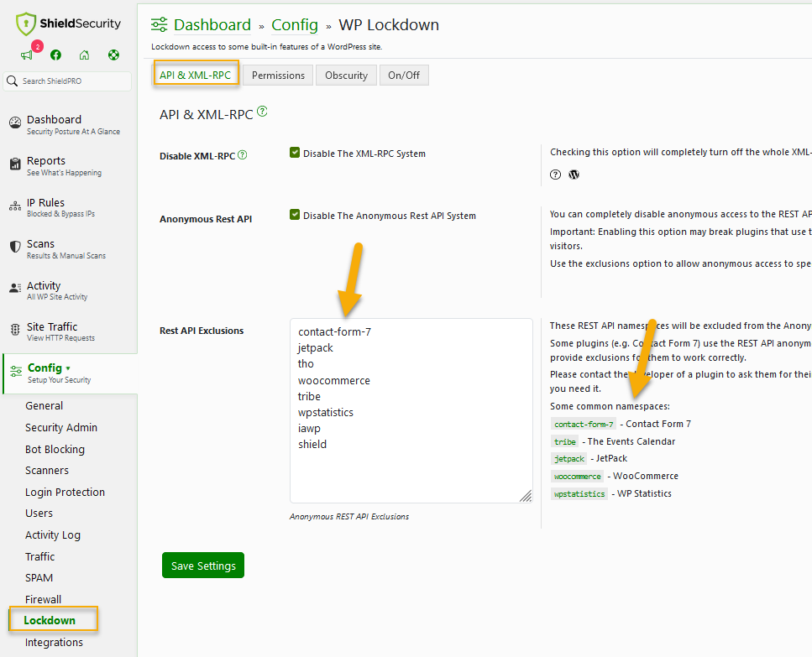The height and width of the screenshot is (657, 812).
Task: Click inside the Rest API Exclusions textarea
Action: 411,410
